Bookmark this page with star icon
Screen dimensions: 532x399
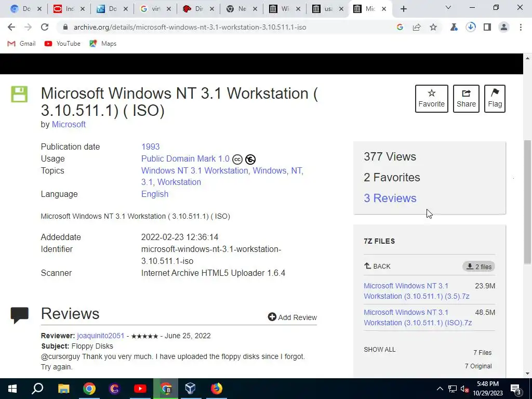pyautogui.click(x=433, y=27)
